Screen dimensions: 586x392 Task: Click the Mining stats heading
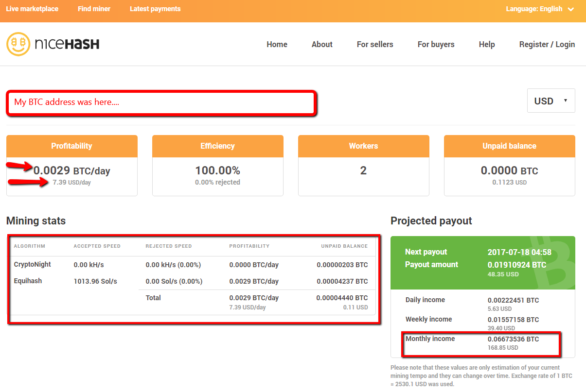36,221
